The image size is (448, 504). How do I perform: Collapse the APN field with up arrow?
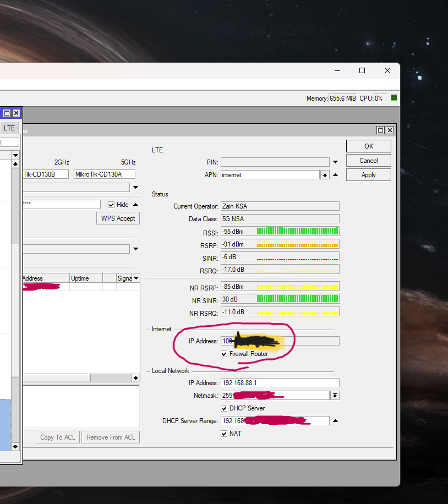coord(335,175)
